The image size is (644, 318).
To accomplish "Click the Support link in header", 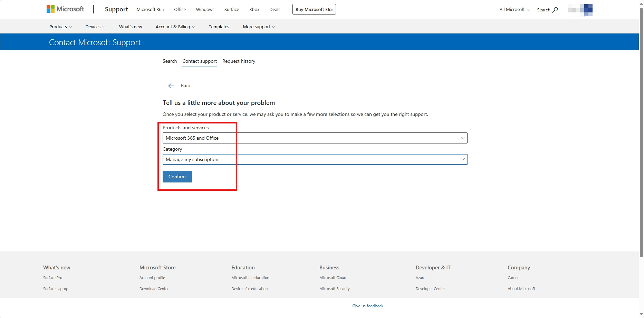I will [x=116, y=9].
